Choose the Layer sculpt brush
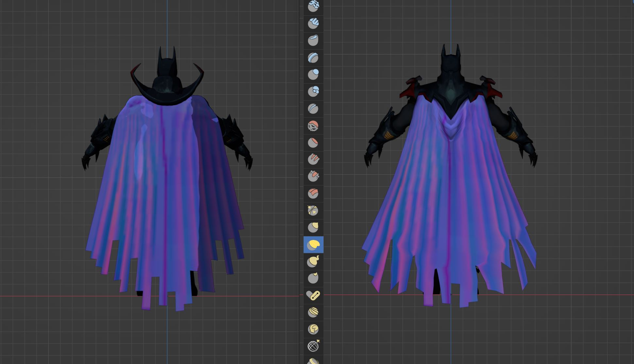This screenshot has height=364, width=634. tap(313, 58)
